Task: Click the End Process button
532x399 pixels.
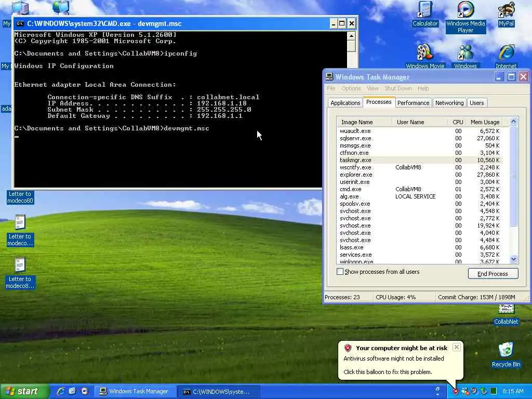Action: (x=493, y=273)
